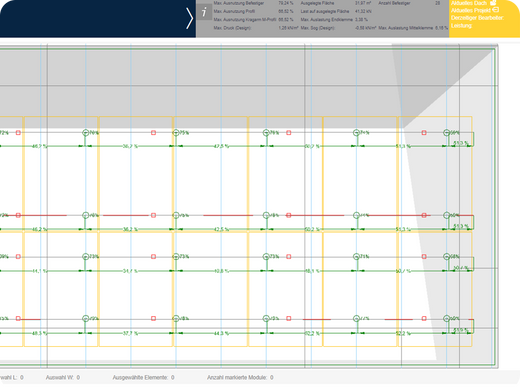Select the rail span labeled 36,7 %
Screen dimensions: 520x390
(x=130, y=146)
